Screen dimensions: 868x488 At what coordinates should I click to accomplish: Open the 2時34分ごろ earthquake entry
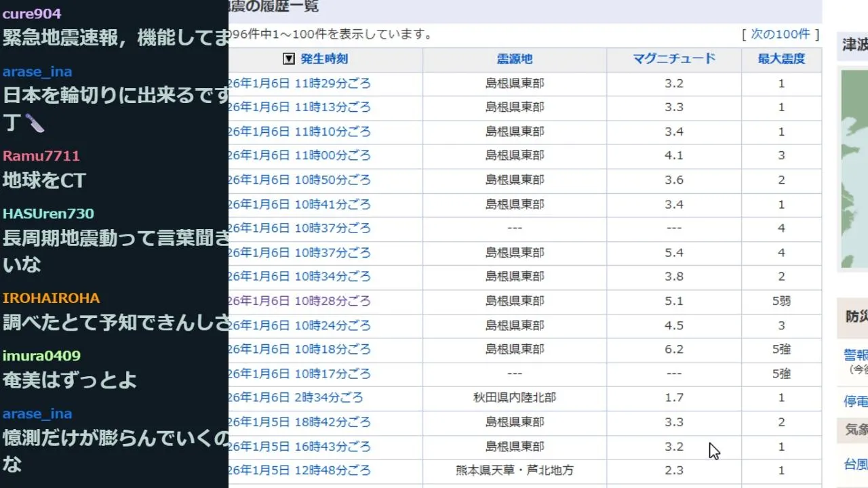coord(296,398)
